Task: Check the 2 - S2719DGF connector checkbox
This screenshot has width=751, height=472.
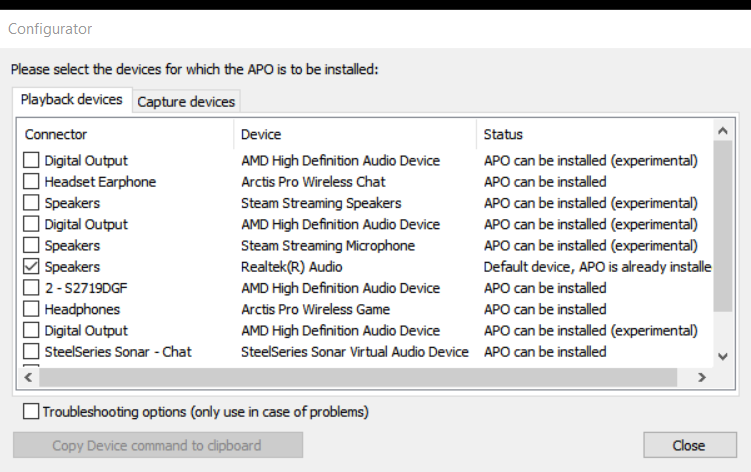Action: click(32, 288)
